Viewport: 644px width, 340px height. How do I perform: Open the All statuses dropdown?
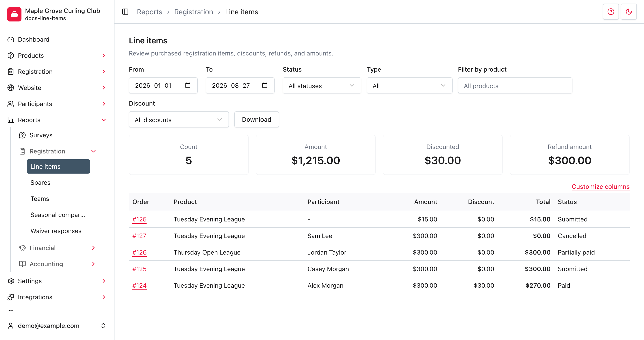[322, 86]
